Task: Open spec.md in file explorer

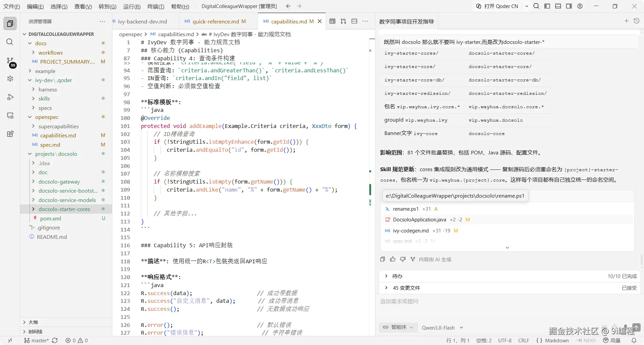Action: (x=66, y=145)
